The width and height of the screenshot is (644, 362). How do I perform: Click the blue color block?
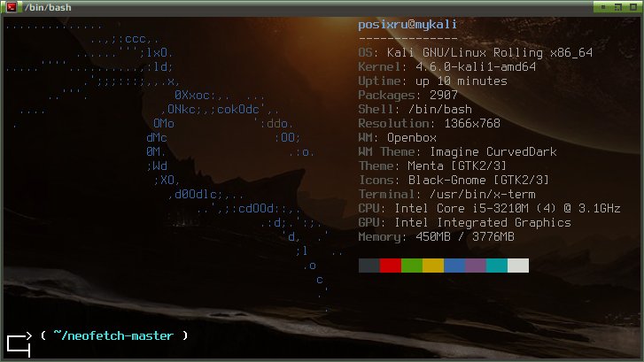[454, 266]
